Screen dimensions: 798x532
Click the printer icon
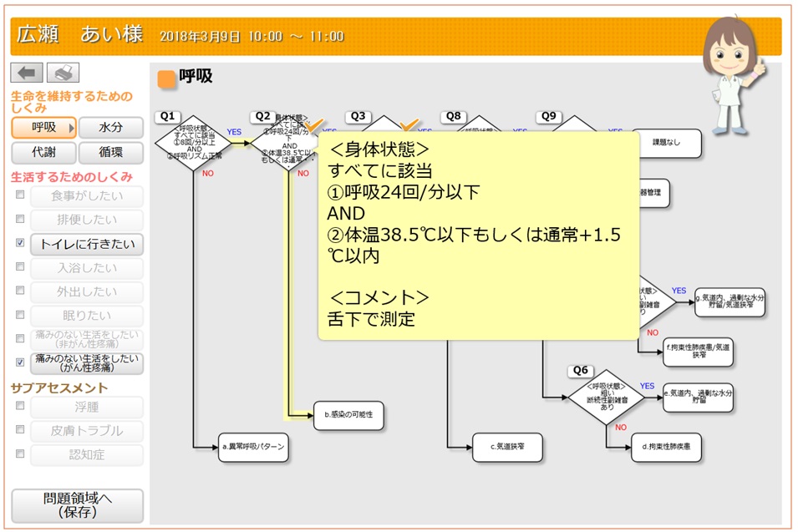click(x=64, y=73)
